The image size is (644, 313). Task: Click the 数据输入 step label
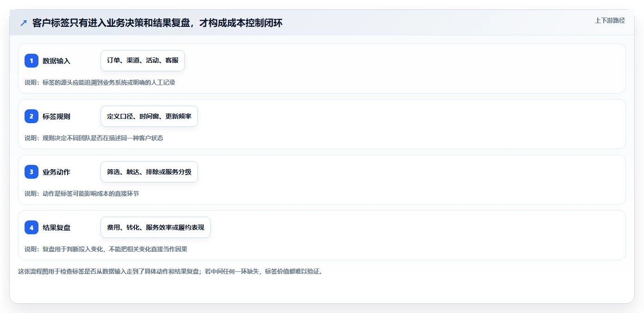57,61
